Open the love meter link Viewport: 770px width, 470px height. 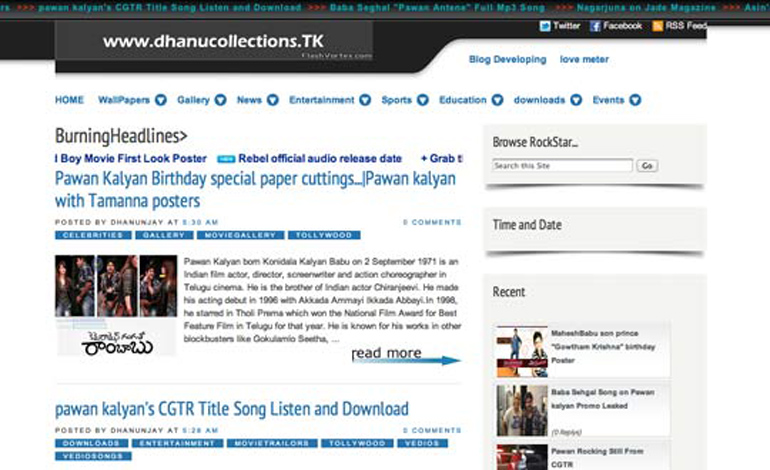584,59
